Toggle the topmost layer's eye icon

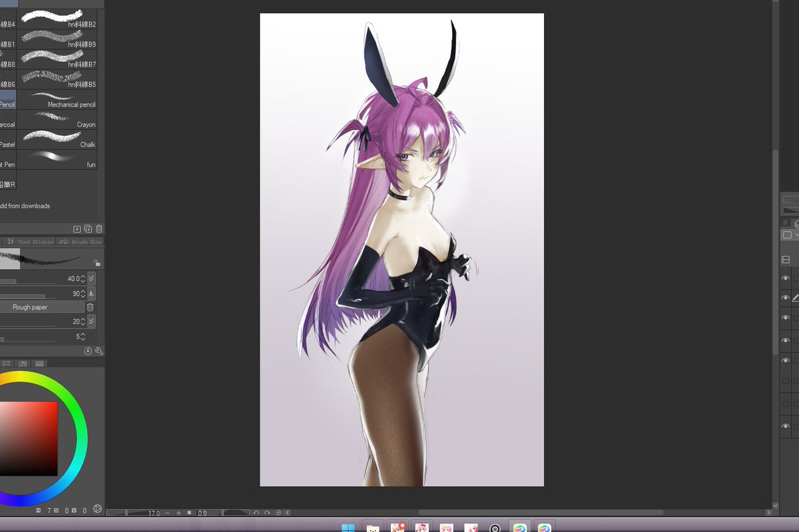click(x=786, y=278)
